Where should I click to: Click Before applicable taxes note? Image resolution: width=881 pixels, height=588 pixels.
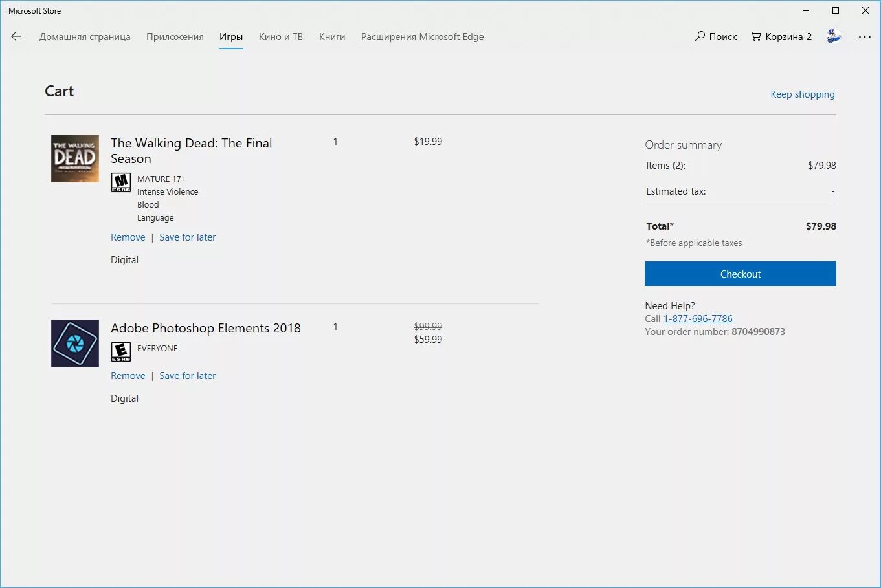pyautogui.click(x=694, y=243)
